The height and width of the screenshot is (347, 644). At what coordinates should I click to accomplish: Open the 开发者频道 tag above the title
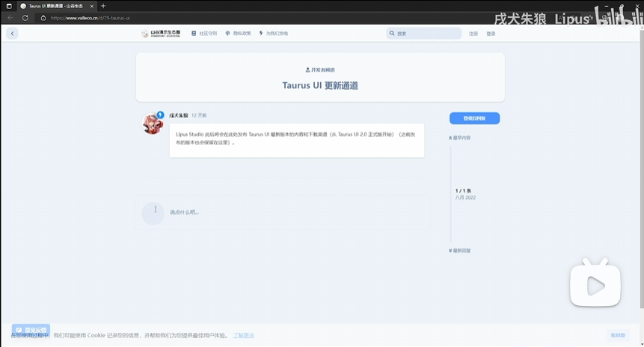(320, 70)
